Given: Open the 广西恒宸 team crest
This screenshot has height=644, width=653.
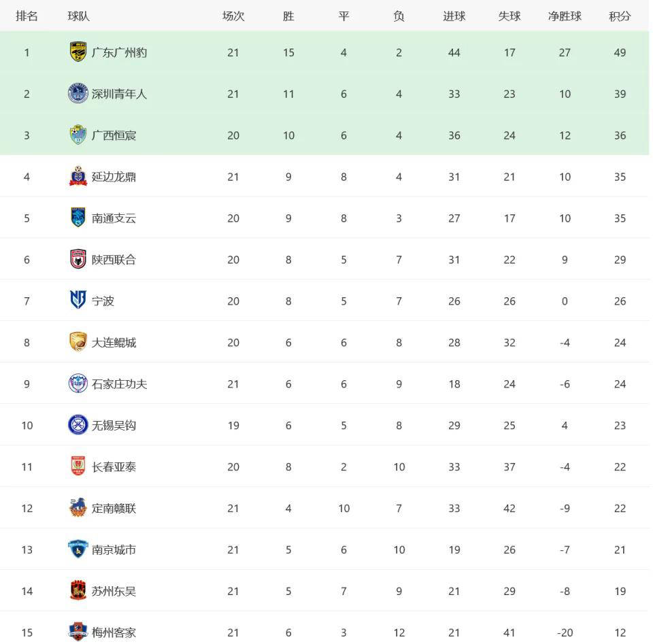Looking at the screenshot, I should tap(78, 135).
